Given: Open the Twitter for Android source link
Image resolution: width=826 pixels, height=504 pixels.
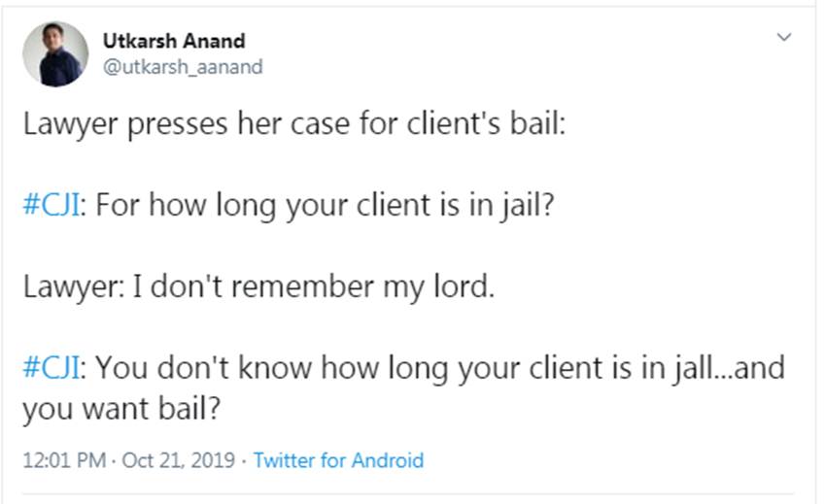Looking at the screenshot, I should (x=338, y=460).
